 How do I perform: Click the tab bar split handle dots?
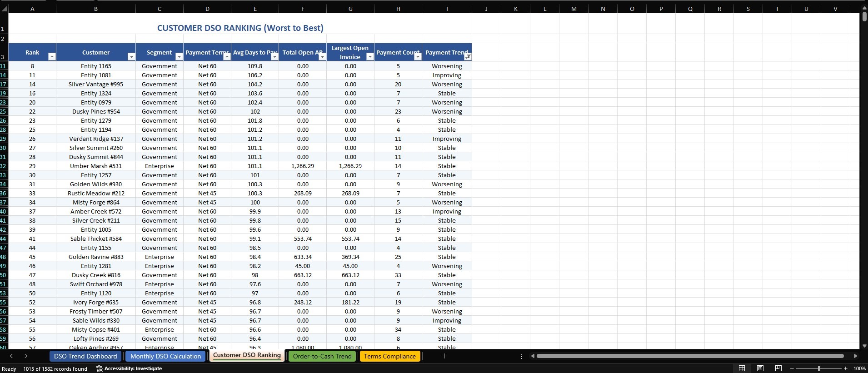[x=521, y=357]
